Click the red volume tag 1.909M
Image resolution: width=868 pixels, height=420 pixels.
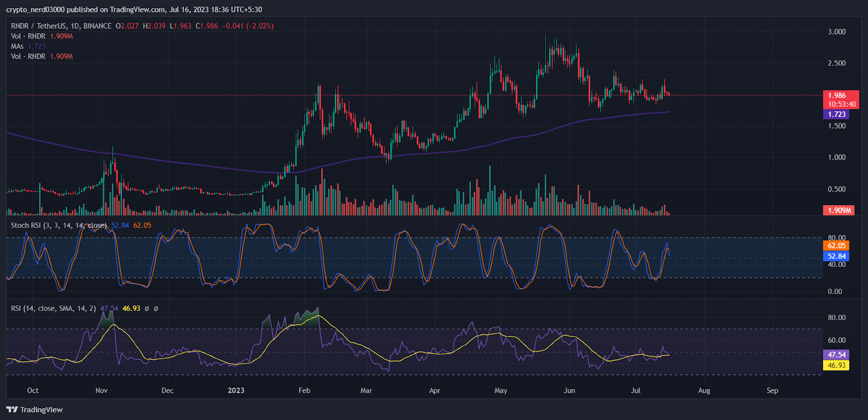[839, 211]
